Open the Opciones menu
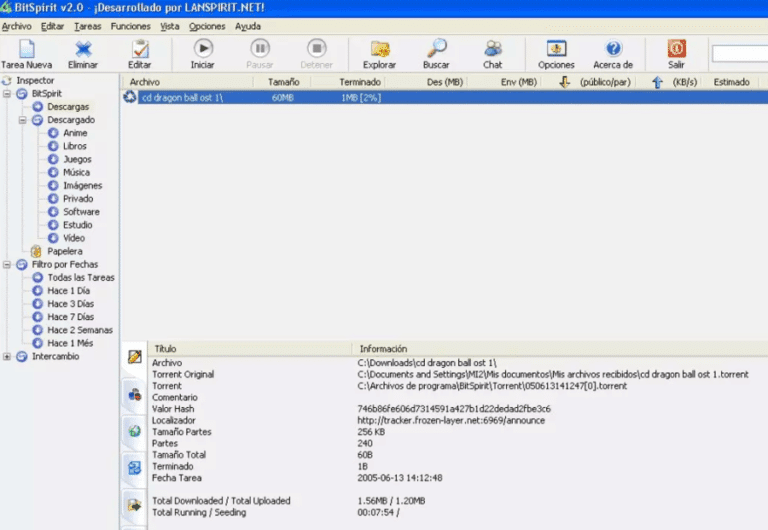Screen dimensions: 768x530 [207, 26]
